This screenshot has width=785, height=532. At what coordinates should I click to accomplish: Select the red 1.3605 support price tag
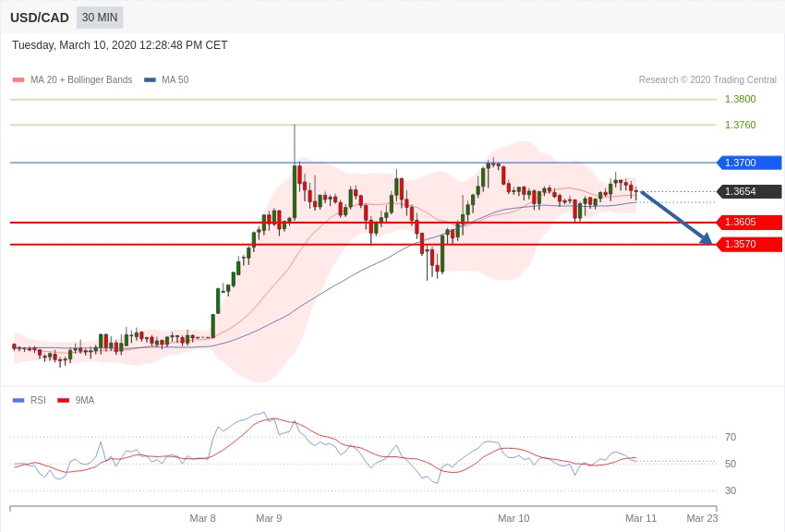[749, 222]
